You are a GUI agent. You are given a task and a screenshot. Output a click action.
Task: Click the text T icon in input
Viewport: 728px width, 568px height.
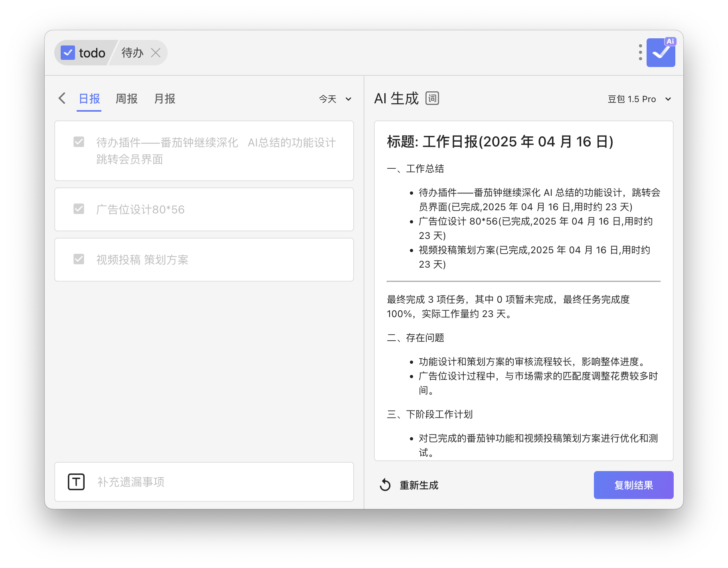tap(76, 482)
